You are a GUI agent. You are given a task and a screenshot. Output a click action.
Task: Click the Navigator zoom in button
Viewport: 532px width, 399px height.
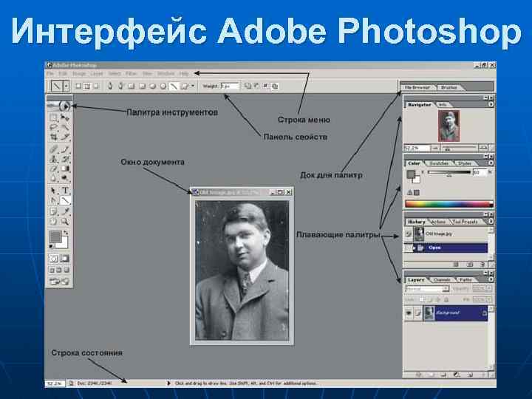[482, 148]
